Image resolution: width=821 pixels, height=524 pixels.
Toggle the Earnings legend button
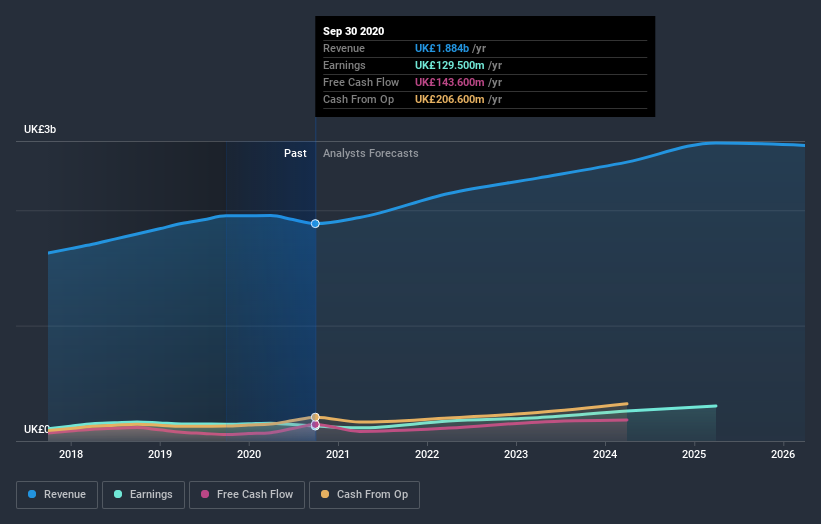coord(143,495)
